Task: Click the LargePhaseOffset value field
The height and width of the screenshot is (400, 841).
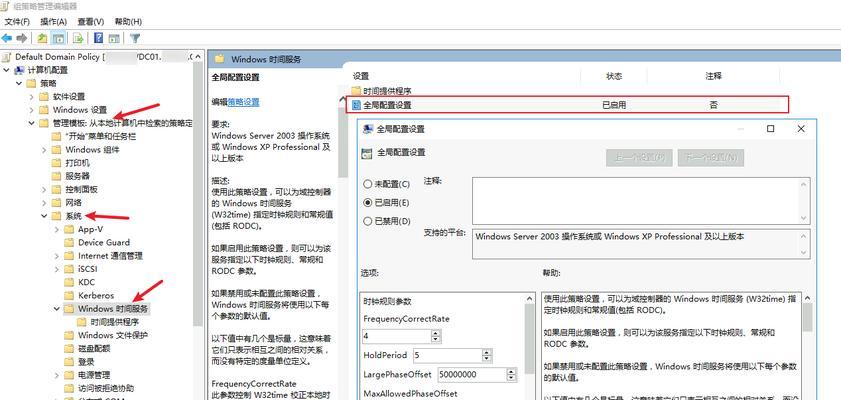Action: 472,374
